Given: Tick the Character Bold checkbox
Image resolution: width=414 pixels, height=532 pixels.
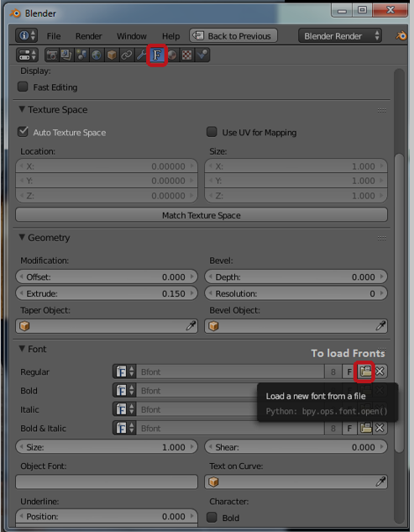Looking at the screenshot, I should [212, 517].
